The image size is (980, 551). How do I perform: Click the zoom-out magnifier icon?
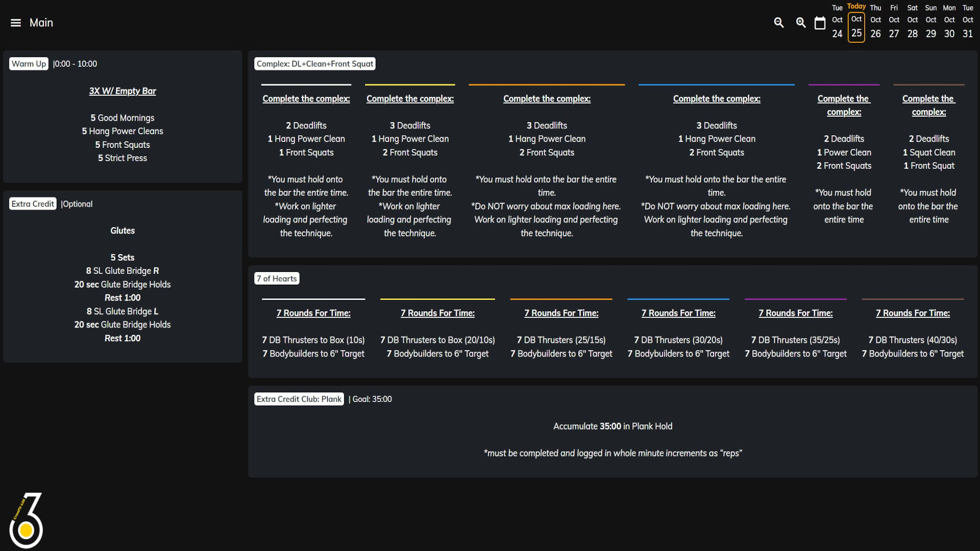(x=779, y=22)
